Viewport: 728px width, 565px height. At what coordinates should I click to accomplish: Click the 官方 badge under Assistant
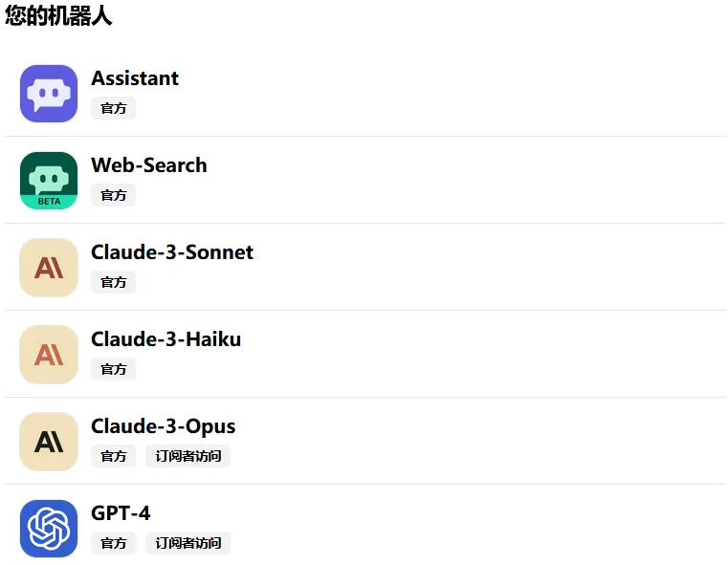113,108
